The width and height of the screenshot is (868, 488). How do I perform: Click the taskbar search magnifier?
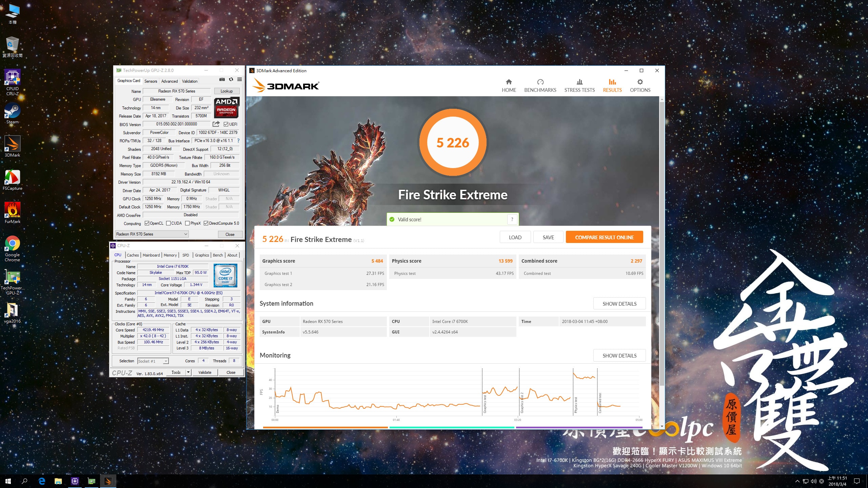(25, 481)
